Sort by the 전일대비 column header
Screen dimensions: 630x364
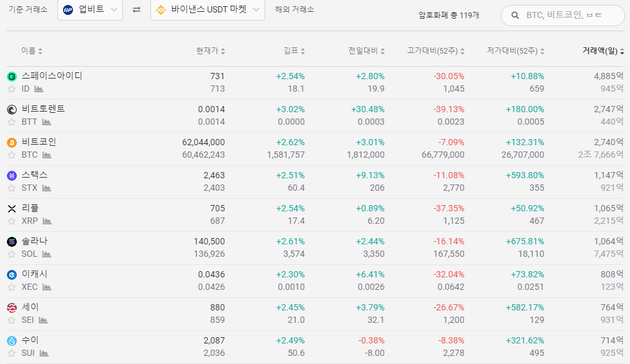pyautogui.click(x=366, y=50)
